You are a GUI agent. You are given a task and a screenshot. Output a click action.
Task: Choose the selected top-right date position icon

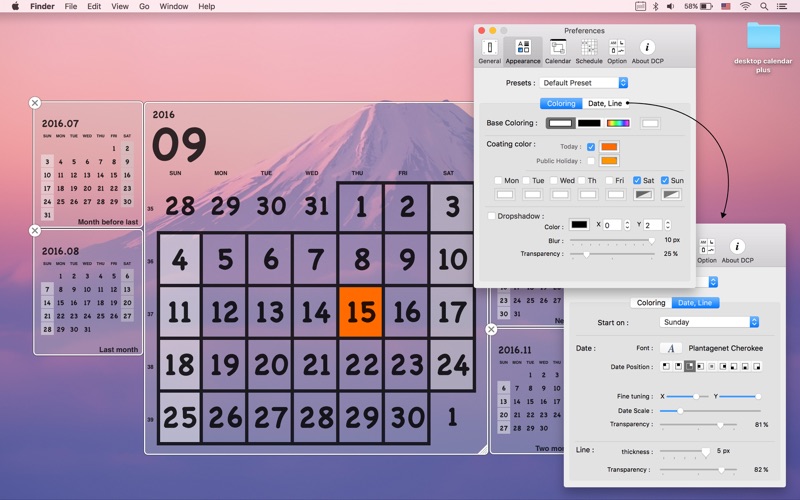[x=689, y=366]
